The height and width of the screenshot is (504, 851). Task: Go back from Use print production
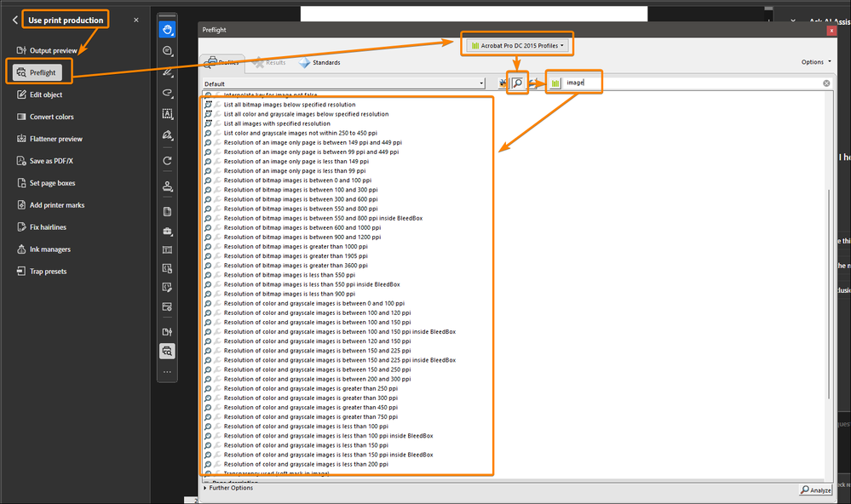click(x=14, y=20)
